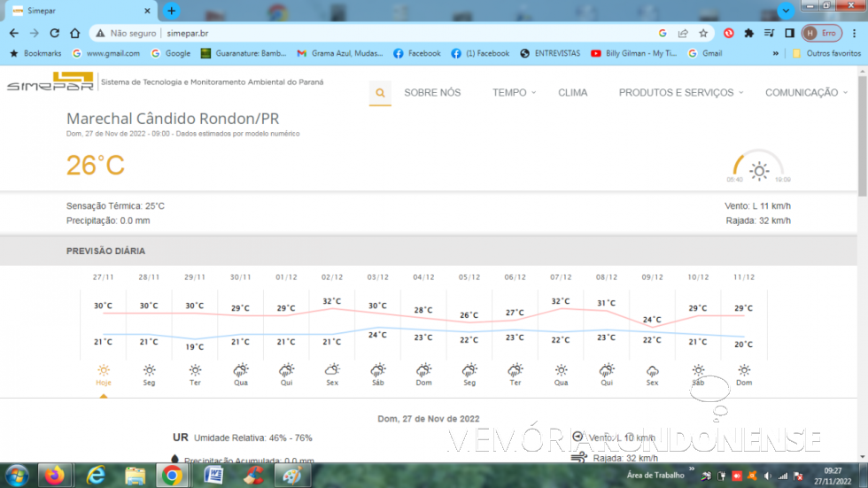Image resolution: width=868 pixels, height=488 pixels.
Task: Open the browser side panel
Action: (x=789, y=33)
